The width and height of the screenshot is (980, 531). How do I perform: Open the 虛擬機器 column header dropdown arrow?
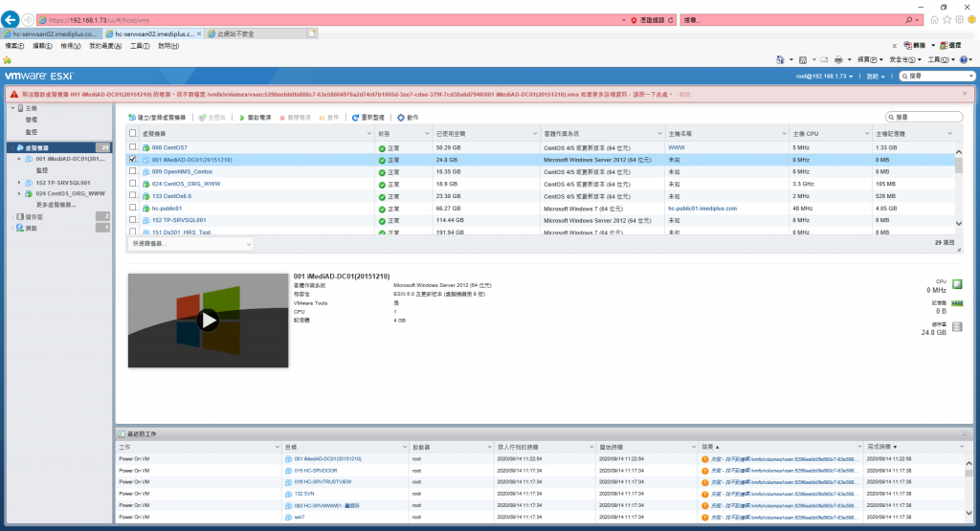pyautogui.click(x=368, y=134)
